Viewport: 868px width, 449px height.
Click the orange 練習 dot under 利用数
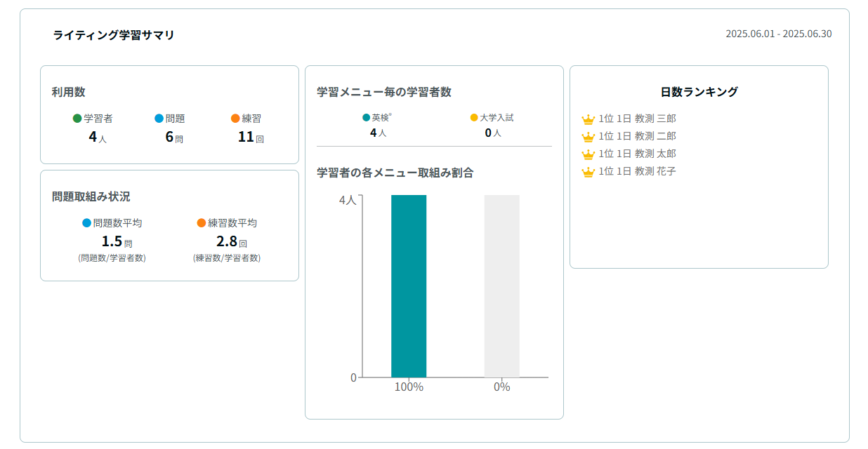point(235,119)
